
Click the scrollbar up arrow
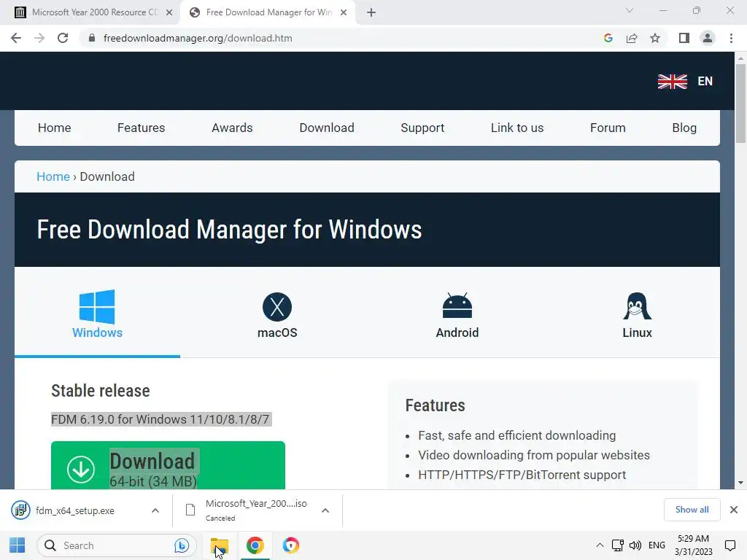click(x=740, y=58)
